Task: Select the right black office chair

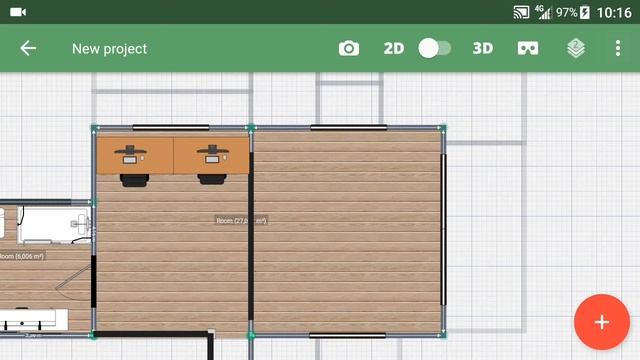Action: click(212, 180)
